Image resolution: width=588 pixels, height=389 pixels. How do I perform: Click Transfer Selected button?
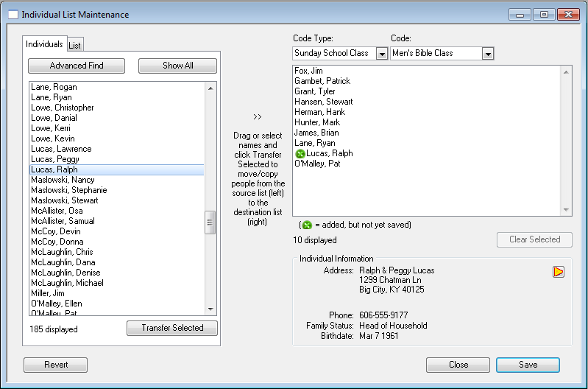(172, 328)
